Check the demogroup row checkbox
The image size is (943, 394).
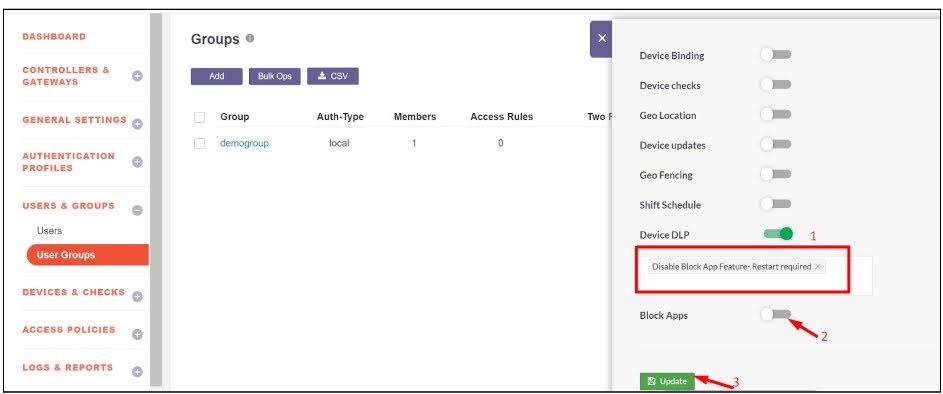200,143
